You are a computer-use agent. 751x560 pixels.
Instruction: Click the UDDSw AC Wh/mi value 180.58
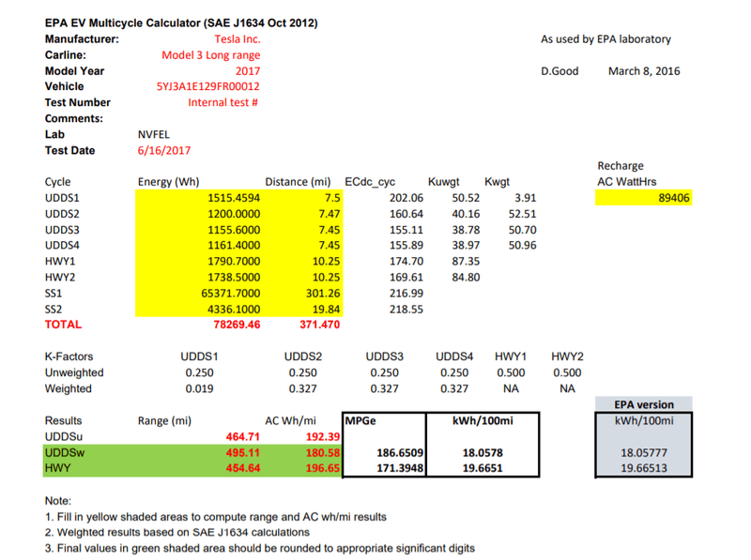[x=323, y=453]
